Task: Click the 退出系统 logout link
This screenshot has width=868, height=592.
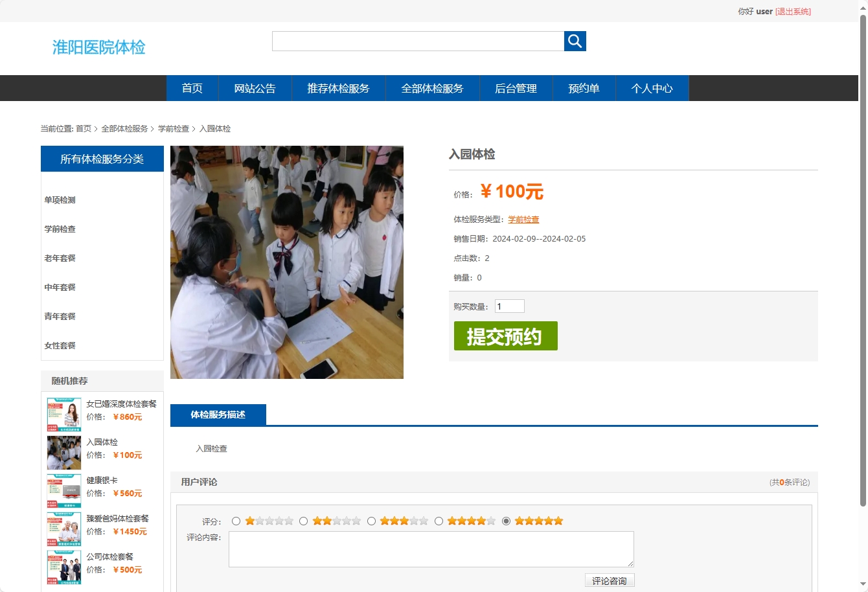Action: 793,11
